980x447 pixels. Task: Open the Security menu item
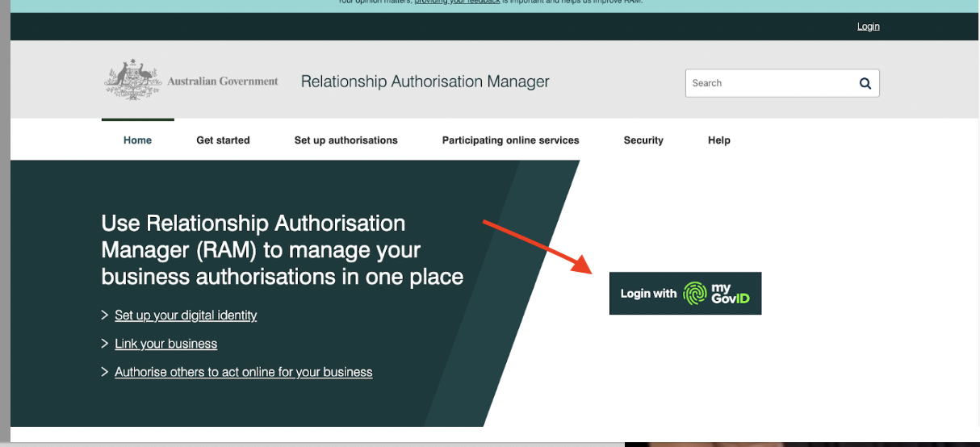(x=643, y=140)
